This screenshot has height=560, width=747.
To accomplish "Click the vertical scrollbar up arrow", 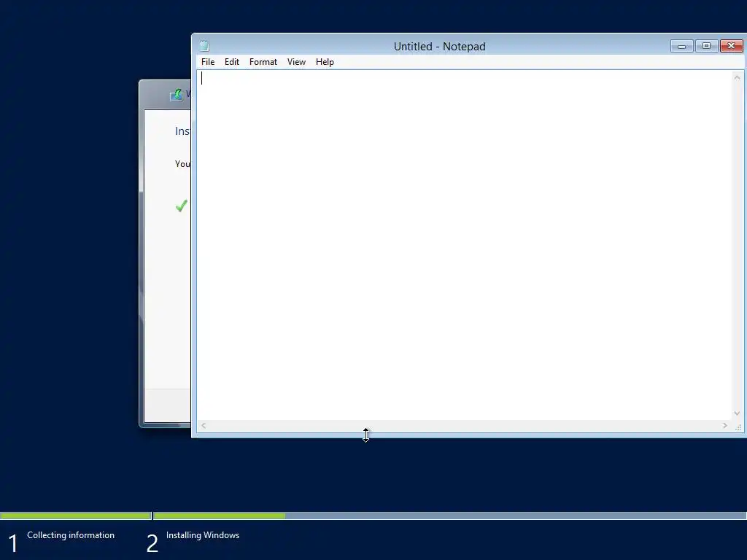I will click(737, 77).
